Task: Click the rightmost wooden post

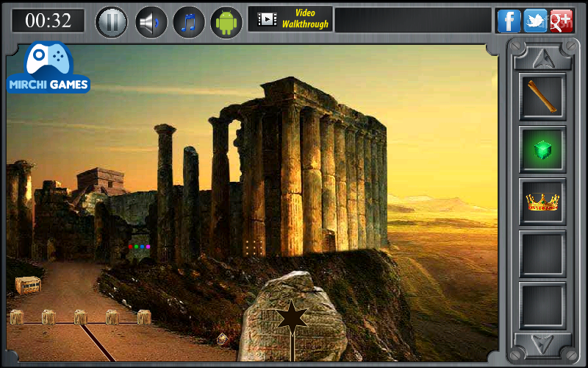Action: click(x=144, y=317)
